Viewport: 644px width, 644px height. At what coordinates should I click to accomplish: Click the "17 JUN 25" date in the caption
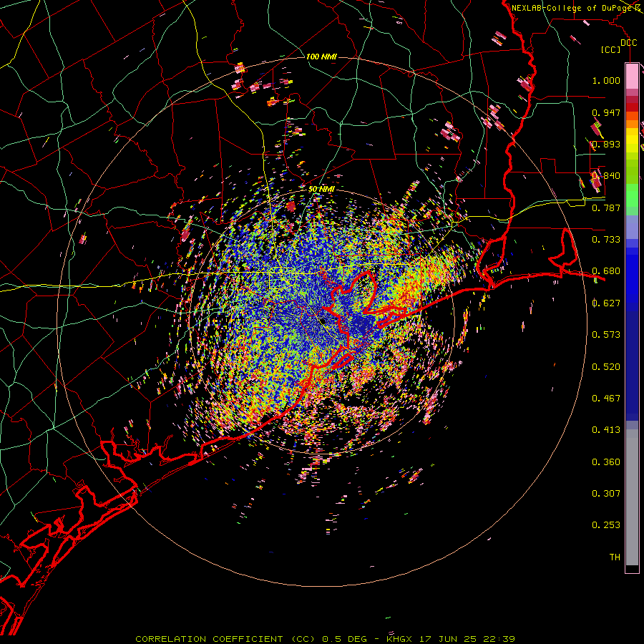coord(448,639)
